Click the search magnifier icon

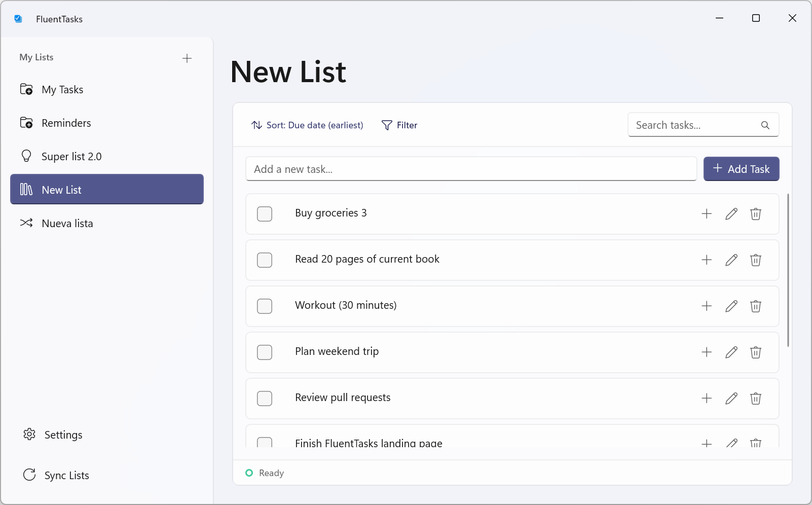coord(765,125)
